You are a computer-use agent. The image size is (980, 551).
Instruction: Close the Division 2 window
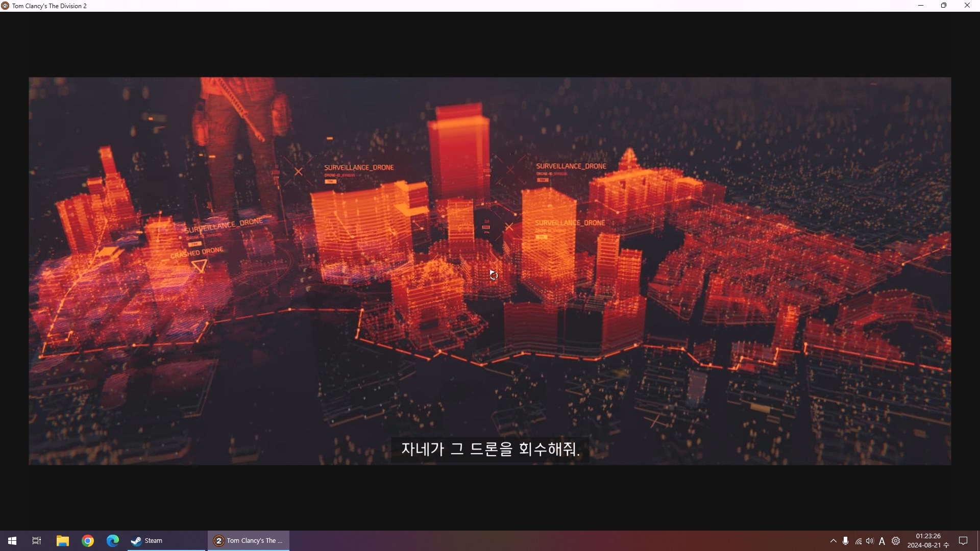[967, 6]
